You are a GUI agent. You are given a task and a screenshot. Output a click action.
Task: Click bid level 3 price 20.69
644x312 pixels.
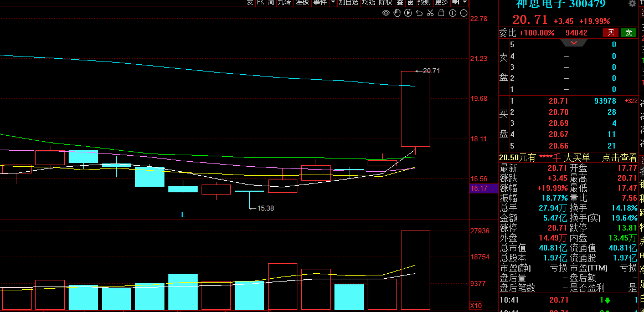(558, 124)
